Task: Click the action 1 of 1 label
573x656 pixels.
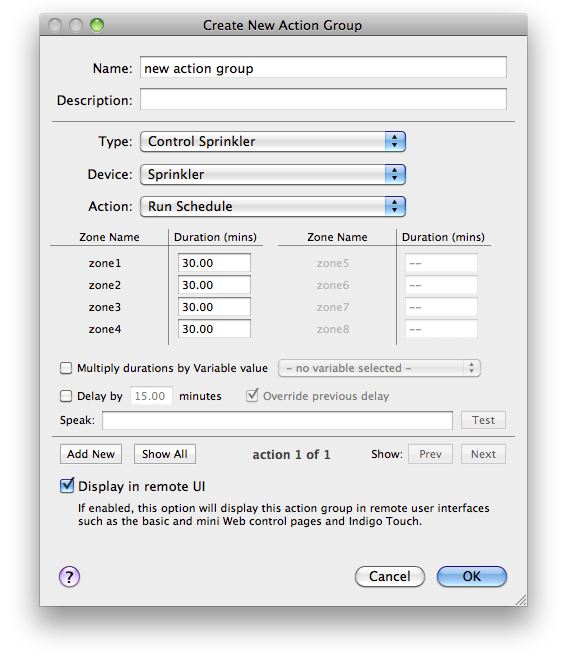Action: click(x=292, y=455)
